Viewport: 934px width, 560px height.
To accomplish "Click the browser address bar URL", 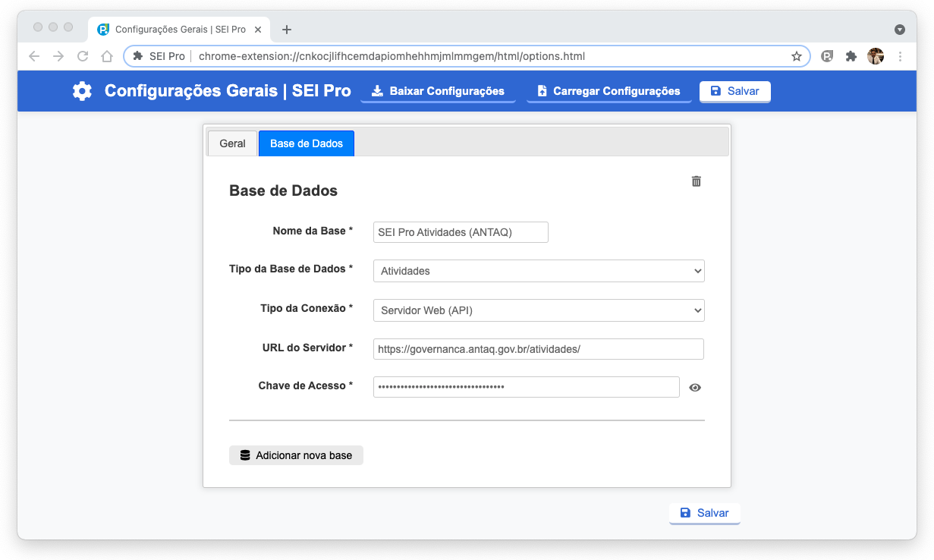I will coord(392,56).
